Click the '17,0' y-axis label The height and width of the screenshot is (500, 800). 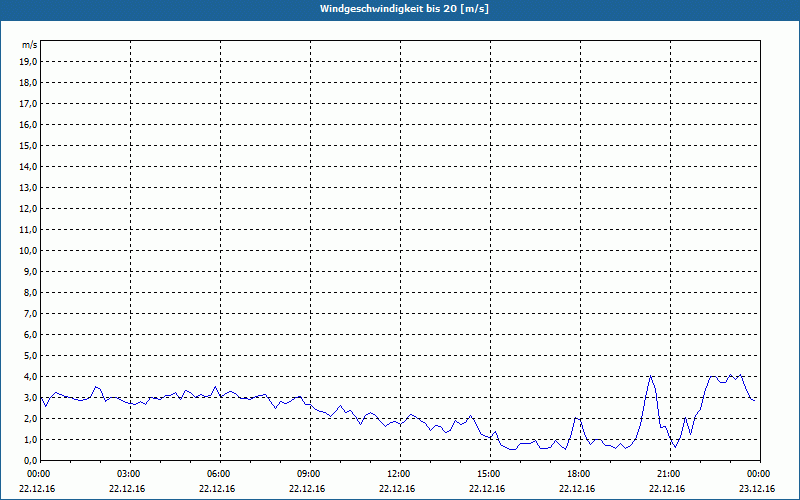click(28, 104)
